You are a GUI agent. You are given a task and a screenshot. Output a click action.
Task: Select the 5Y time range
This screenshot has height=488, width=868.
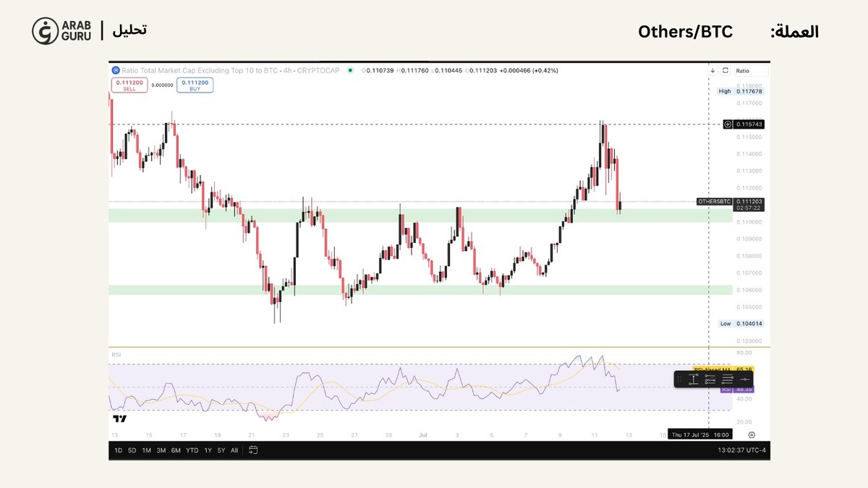coord(221,450)
